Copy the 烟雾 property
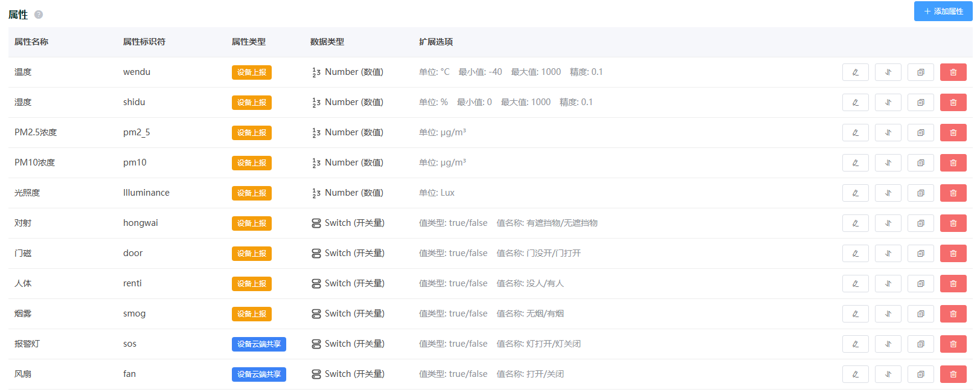 coord(920,314)
